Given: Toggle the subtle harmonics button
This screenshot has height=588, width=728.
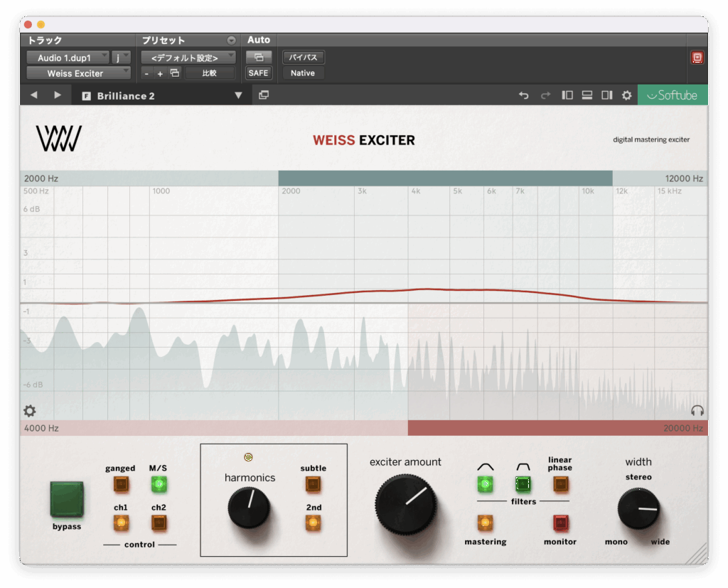Looking at the screenshot, I should [x=313, y=484].
